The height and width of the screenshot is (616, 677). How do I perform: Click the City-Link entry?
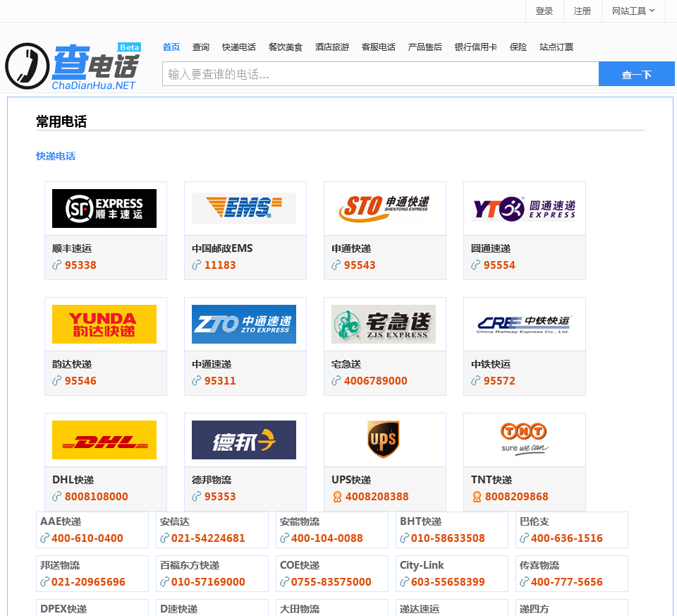coord(422,565)
